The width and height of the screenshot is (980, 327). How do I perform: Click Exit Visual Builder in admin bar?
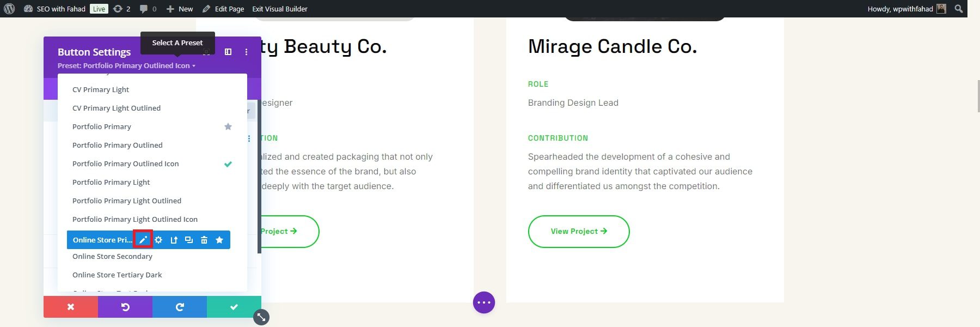pyautogui.click(x=280, y=9)
